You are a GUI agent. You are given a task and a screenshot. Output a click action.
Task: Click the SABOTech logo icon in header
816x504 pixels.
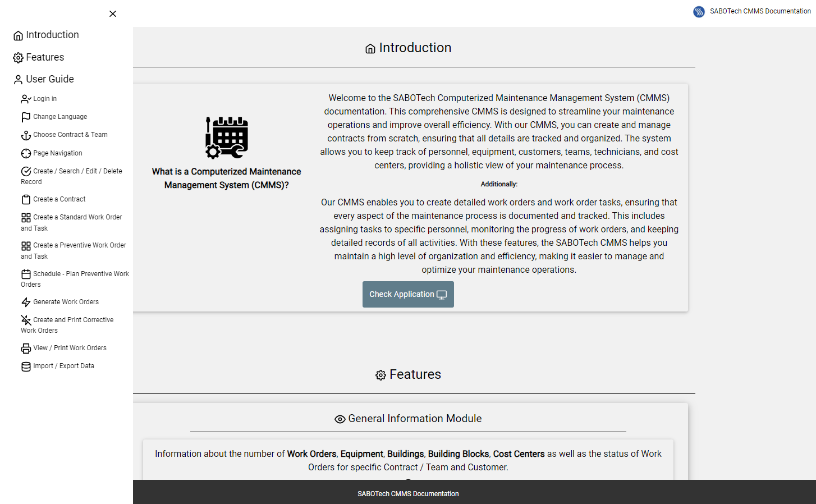(x=699, y=12)
